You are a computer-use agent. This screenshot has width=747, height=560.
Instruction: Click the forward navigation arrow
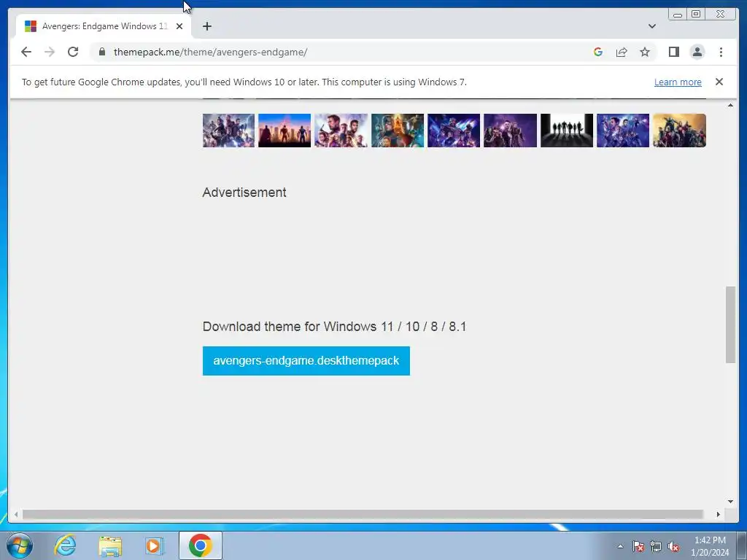pos(50,52)
